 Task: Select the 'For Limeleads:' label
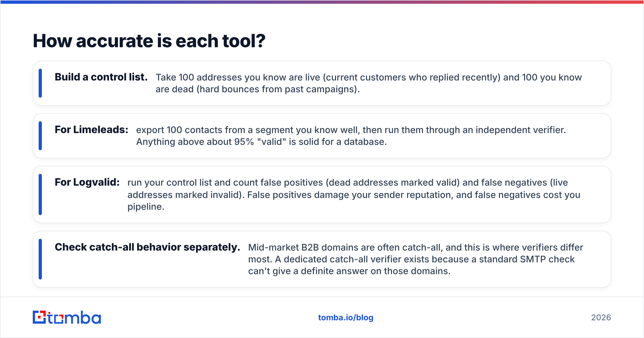pos(92,130)
